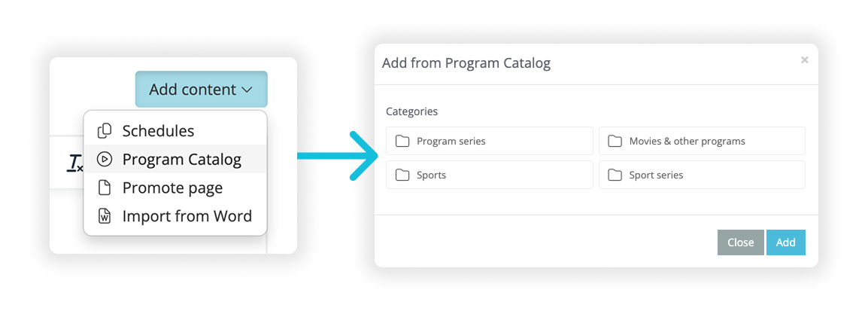The height and width of the screenshot is (311, 868).
Task: Click the Movies & other programs folder icon
Action: tap(615, 142)
